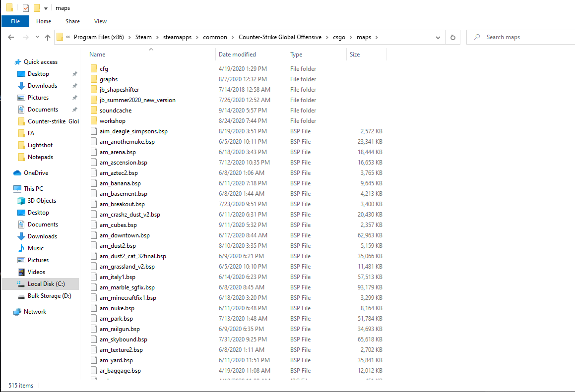Select jb_summer2020_new_version folder name

[137, 100]
